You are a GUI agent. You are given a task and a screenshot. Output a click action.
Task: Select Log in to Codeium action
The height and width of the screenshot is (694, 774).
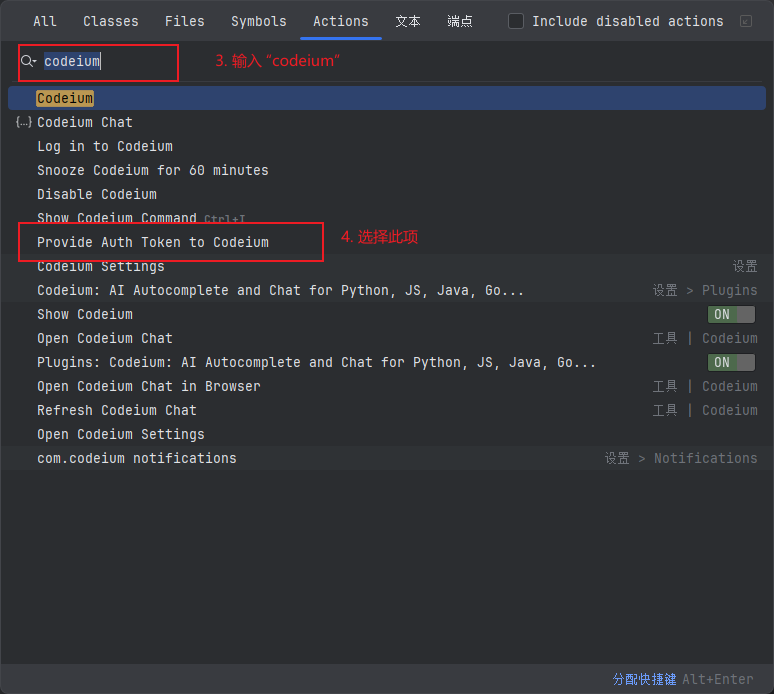coord(105,146)
